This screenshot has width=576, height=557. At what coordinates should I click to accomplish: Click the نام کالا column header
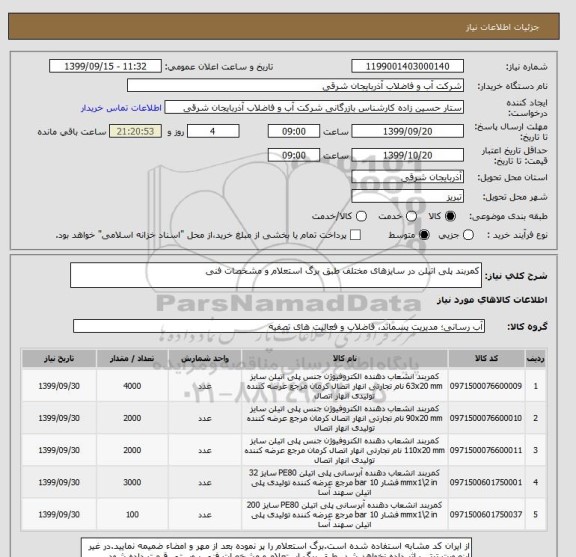[345, 359]
